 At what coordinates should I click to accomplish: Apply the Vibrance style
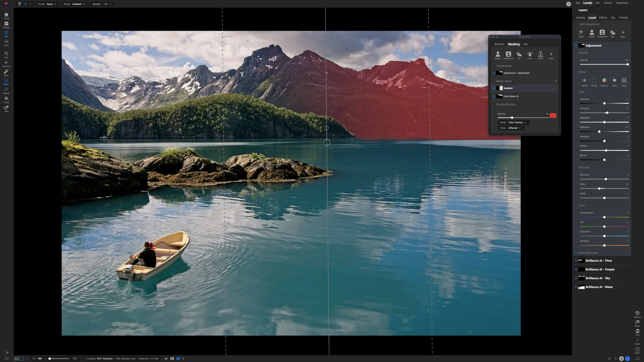coord(604,82)
